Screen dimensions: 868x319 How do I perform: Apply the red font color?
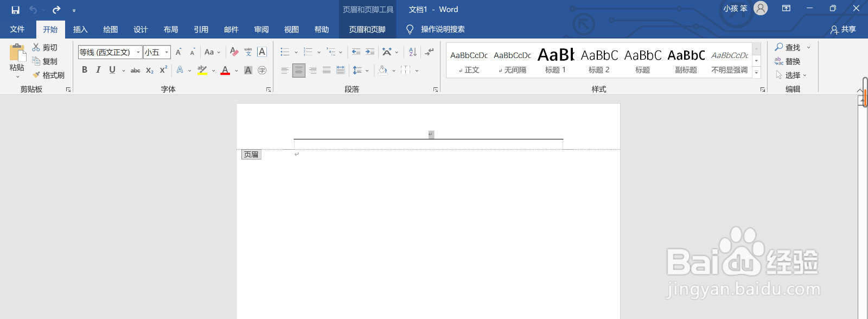click(x=225, y=70)
